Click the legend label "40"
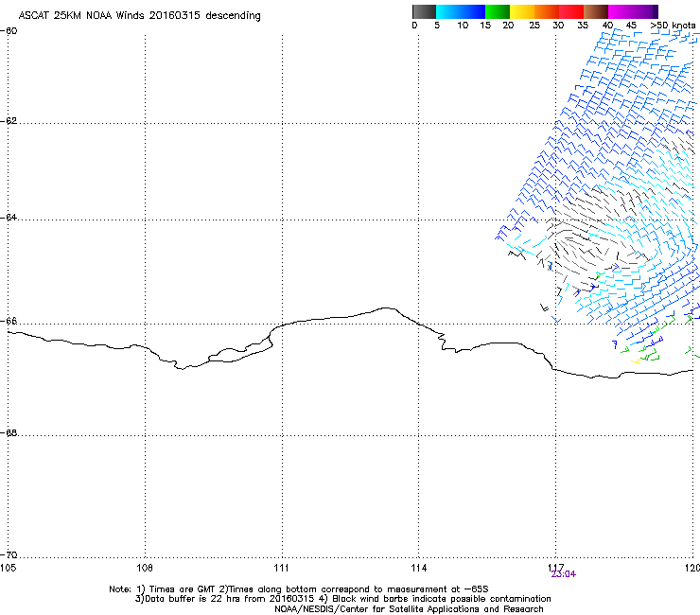This screenshot has height=615, width=700. pyautogui.click(x=607, y=26)
